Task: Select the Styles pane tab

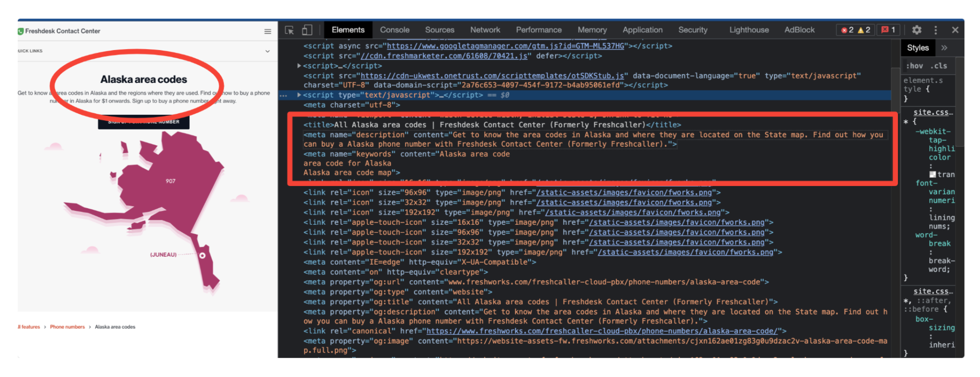Action: tap(918, 48)
